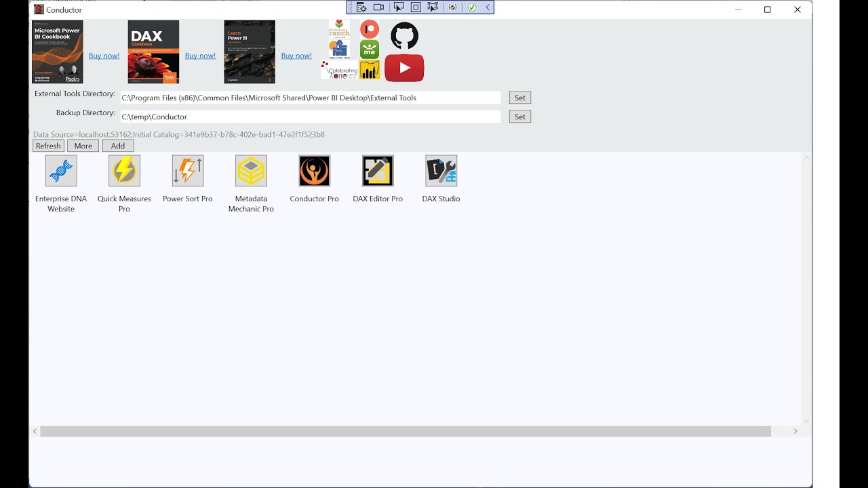This screenshot has height=488, width=868.
Task: Click the horizontal scrollbar right arrow
Action: coord(795,431)
